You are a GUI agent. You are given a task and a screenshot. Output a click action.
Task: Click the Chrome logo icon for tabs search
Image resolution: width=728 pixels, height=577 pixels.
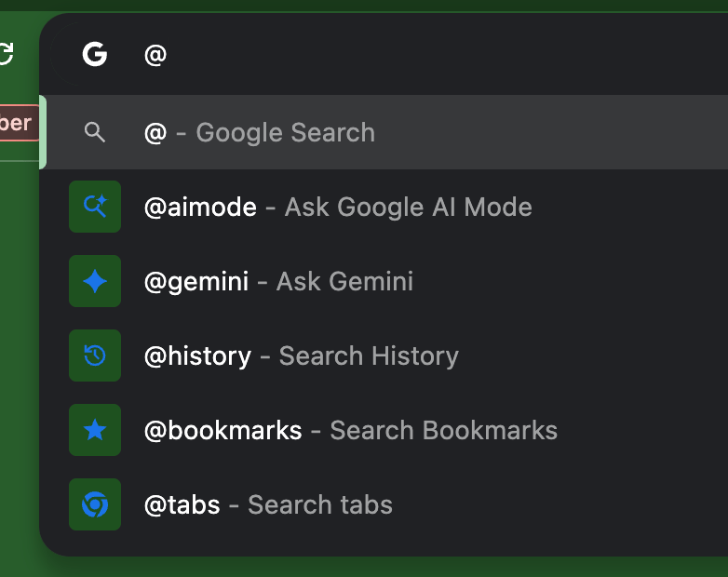[x=95, y=504]
